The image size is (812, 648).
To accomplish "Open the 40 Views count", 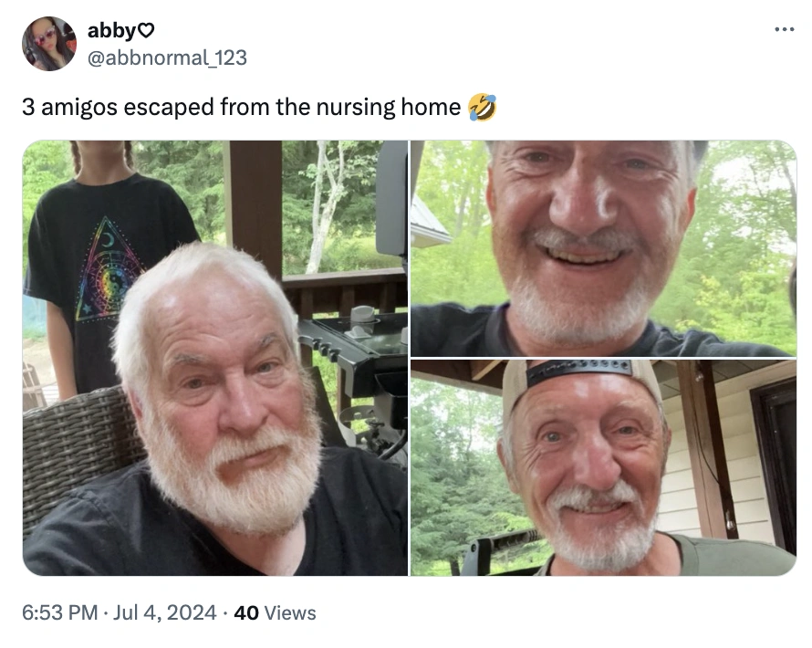I will click(275, 612).
